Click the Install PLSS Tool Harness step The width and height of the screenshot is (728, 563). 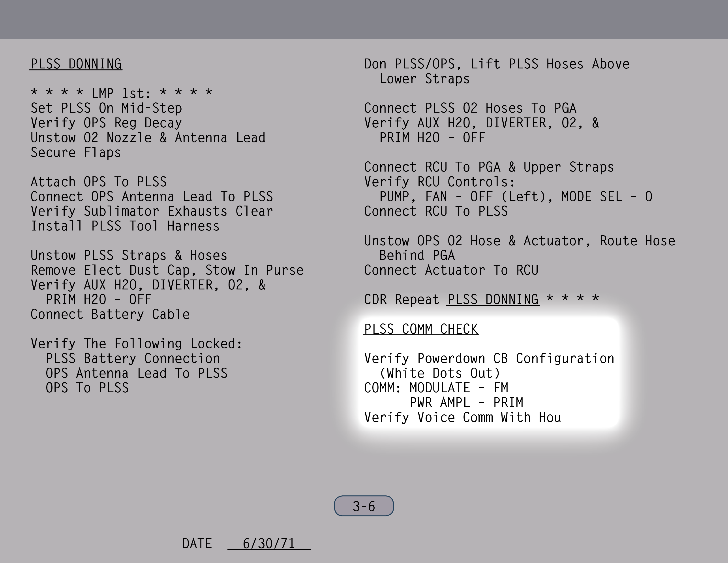tap(125, 226)
